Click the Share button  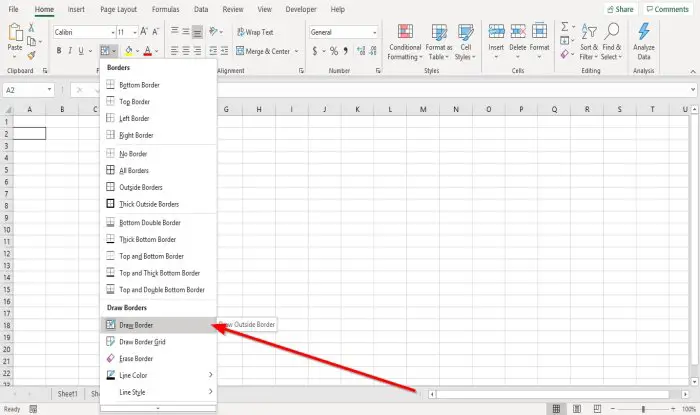pos(621,9)
